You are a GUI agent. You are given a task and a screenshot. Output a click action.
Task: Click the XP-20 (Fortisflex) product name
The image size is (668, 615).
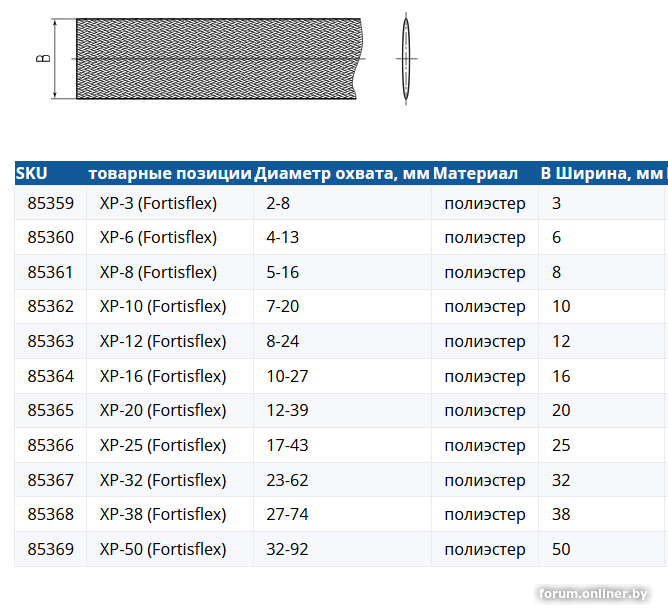coord(163,410)
